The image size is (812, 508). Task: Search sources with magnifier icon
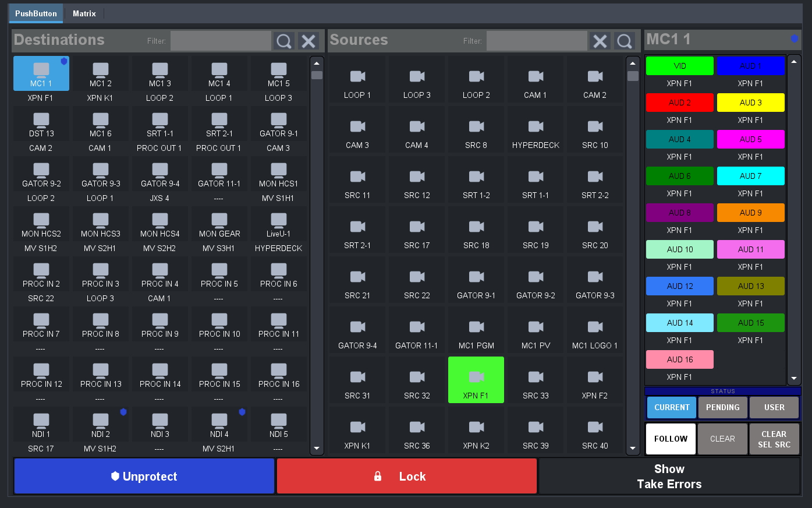(625, 41)
